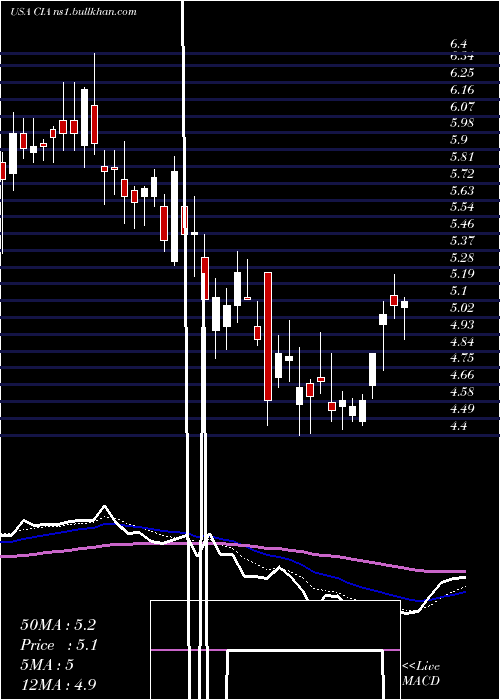The height and width of the screenshot is (700, 500).
Task: Click the '12MA : 4.9' indicator value
Action: (x=58, y=684)
